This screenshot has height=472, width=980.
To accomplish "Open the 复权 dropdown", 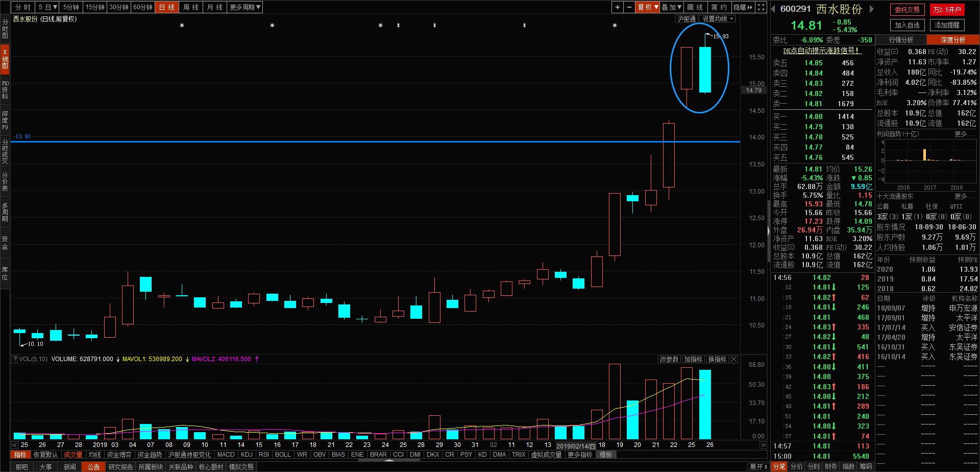I will [647, 7].
